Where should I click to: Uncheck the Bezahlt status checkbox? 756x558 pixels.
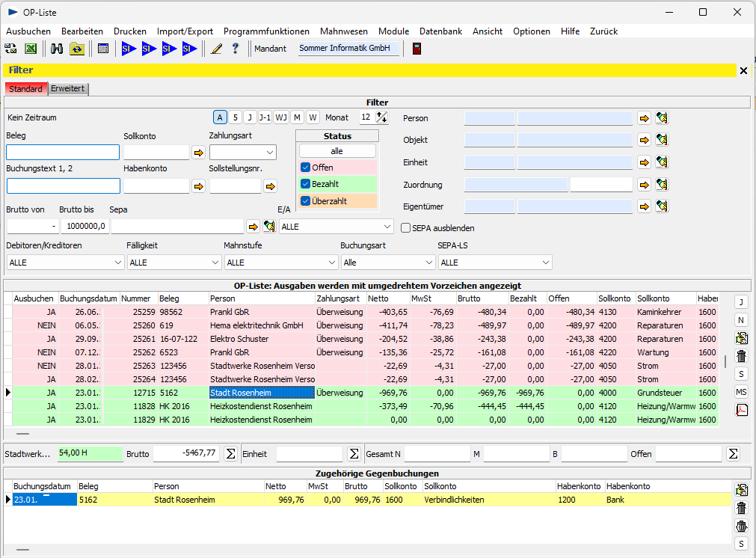(305, 184)
